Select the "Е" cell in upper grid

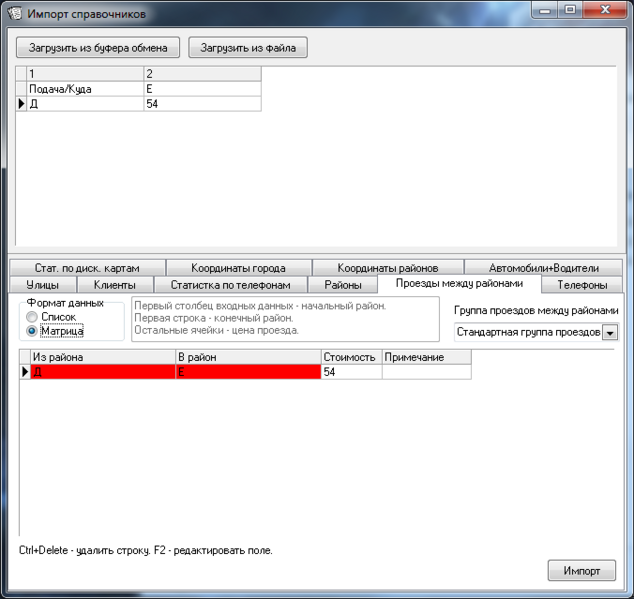(202, 89)
